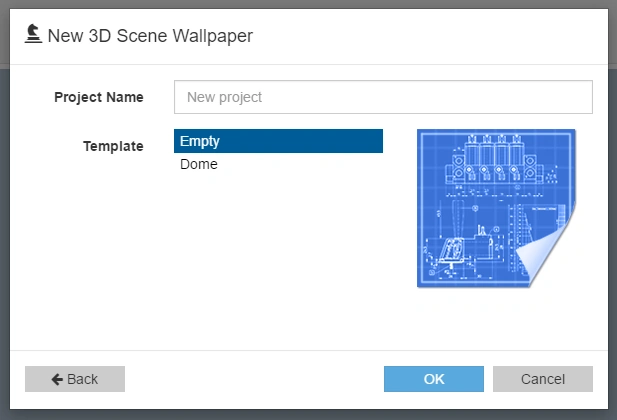
Task: Focus the Project Name text field
Action: pyautogui.click(x=383, y=97)
